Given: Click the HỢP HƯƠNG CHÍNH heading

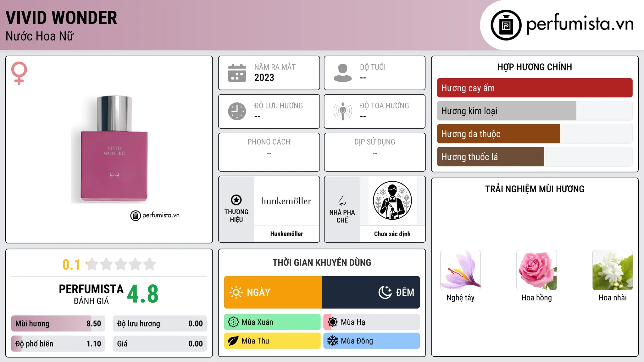Looking at the screenshot, I should click(535, 67).
